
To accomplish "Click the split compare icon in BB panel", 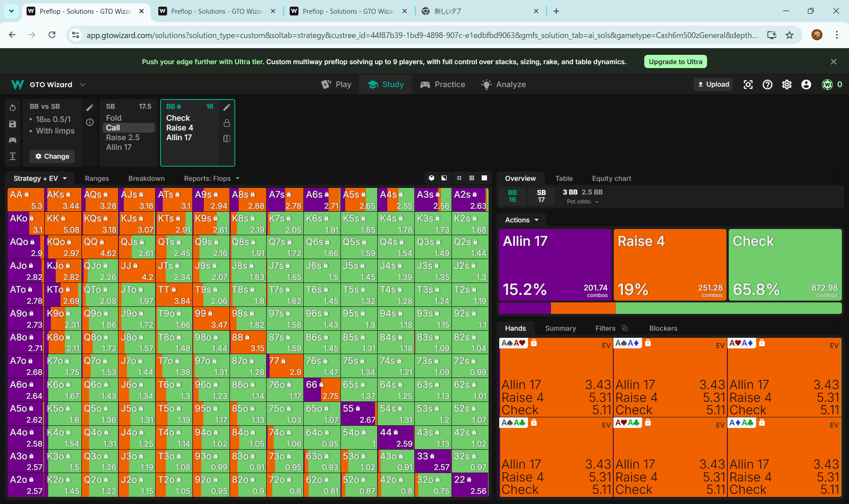I will 227,138.
